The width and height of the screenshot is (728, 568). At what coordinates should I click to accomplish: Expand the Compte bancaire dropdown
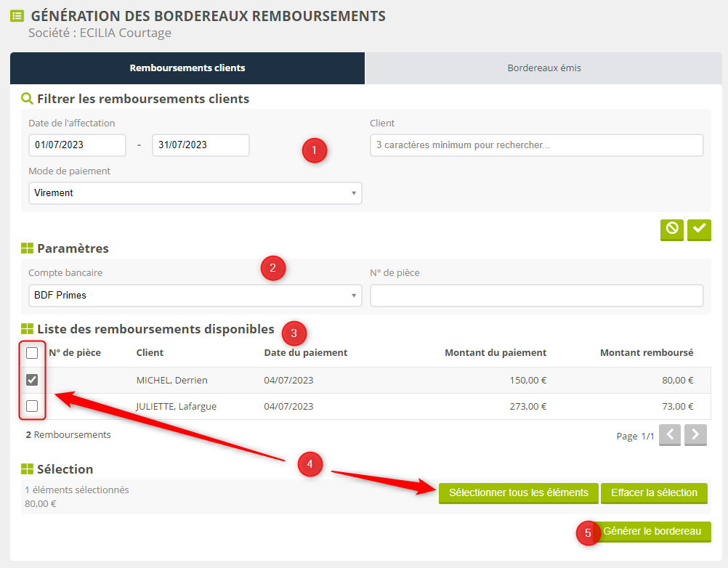pyautogui.click(x=195, y=296)
